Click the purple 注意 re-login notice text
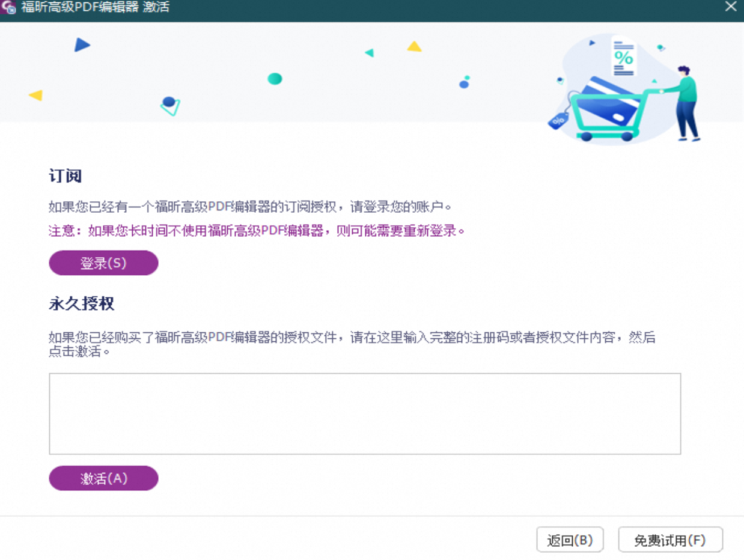The height and width of the screenshot is (560, 744). pos(257,231)
